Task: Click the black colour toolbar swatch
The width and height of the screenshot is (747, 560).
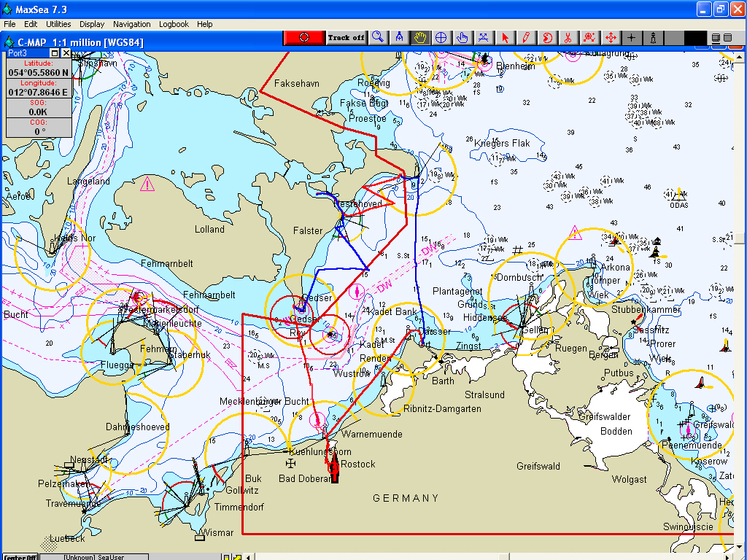Action: pyautogui.click(x=695, y=38)
